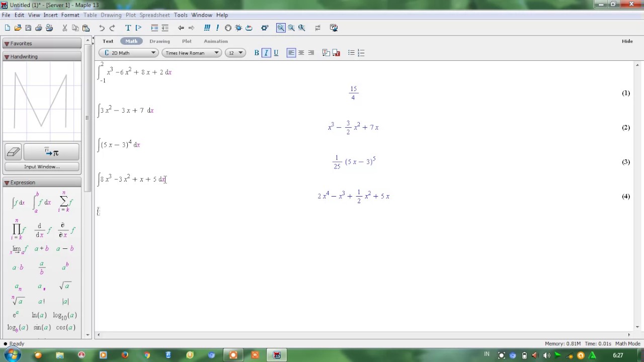
Task: Execute selection with single exclamation icon
Action: [x=217, y=28]
